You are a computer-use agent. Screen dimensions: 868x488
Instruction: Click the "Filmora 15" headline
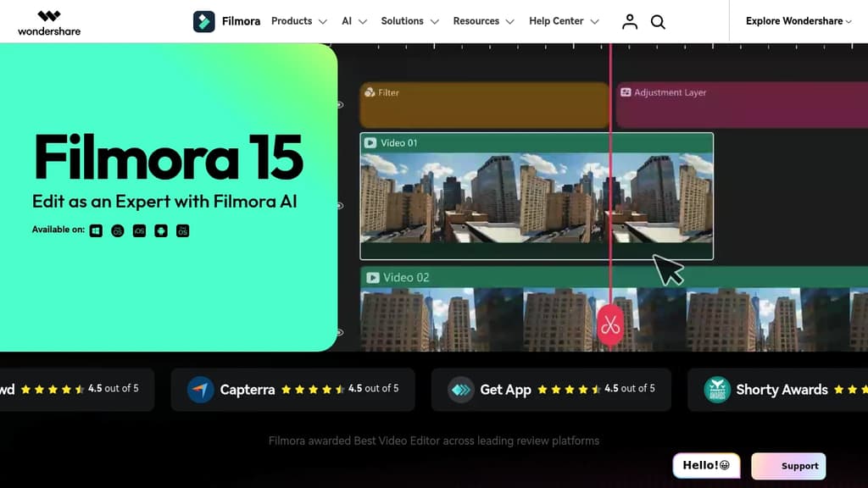pyautogui.click(x=168, y=157)
